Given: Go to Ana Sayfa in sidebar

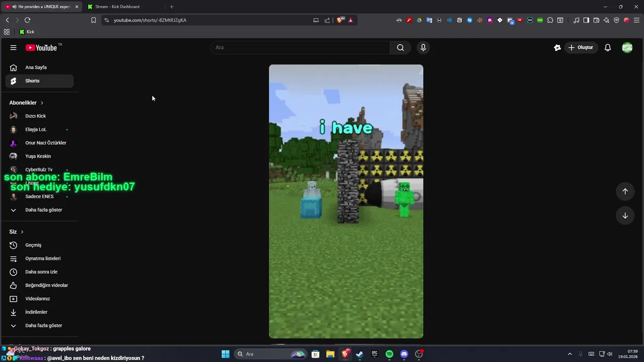Looking at the screenshot, I should 39,67.
